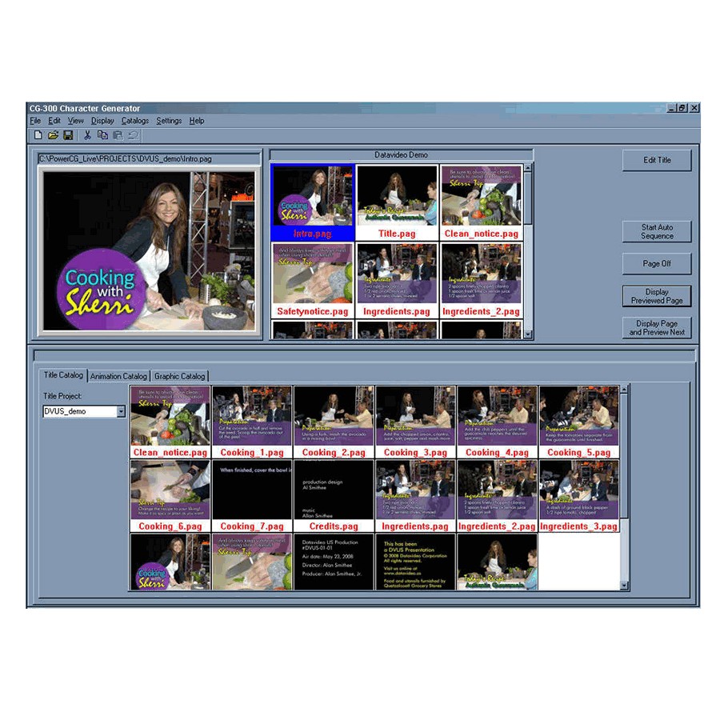Click the Paste toolbar icon
This screenshot has width=728, height=728.
(118, 135)
